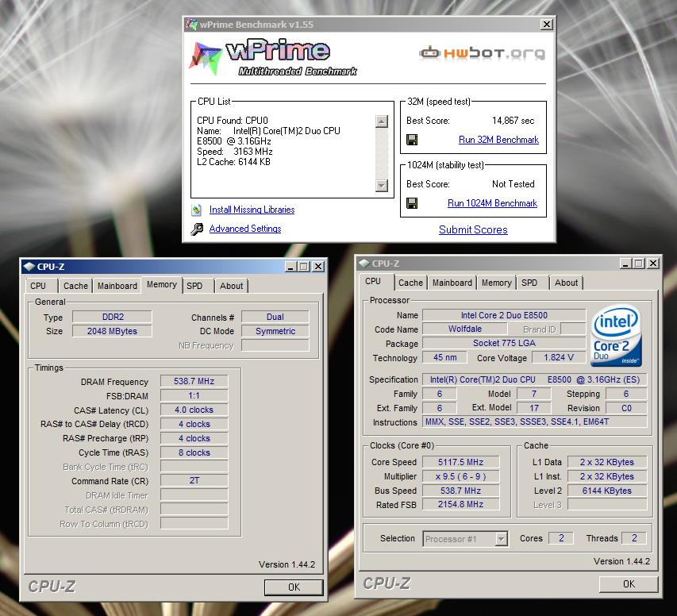Click the Cycle Time 8 clocks value

tap(194, 452)
